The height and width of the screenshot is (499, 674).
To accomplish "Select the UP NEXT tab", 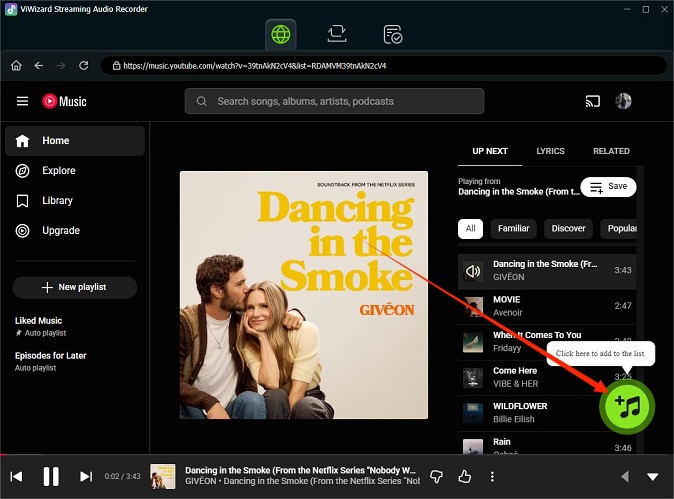I will (490, 151).
